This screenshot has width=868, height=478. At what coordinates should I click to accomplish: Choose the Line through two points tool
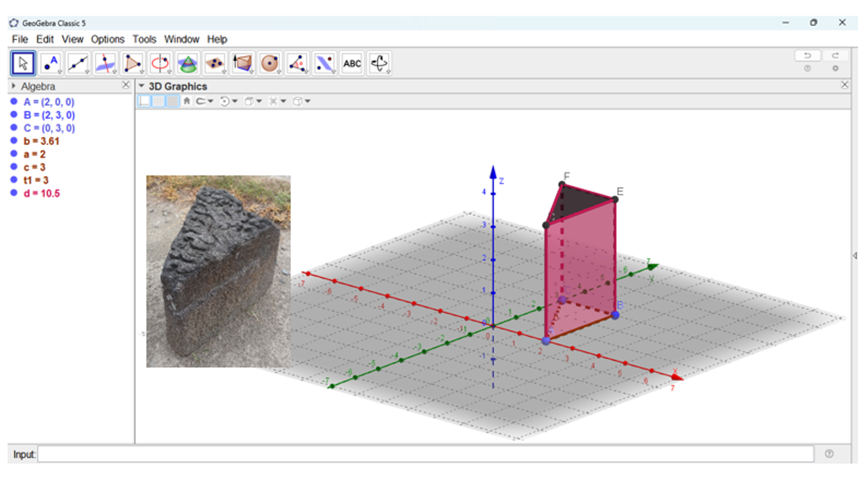[x=78, y=64]
